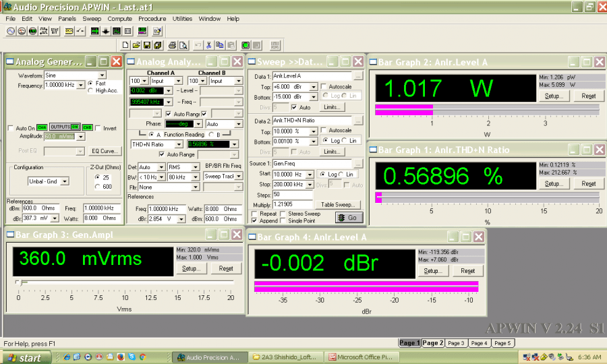This screenshot has height=364, width=607.
Task: Toggle the green OUTPUTS ON button
Action: pyautogui.click(x=65, y=127)
